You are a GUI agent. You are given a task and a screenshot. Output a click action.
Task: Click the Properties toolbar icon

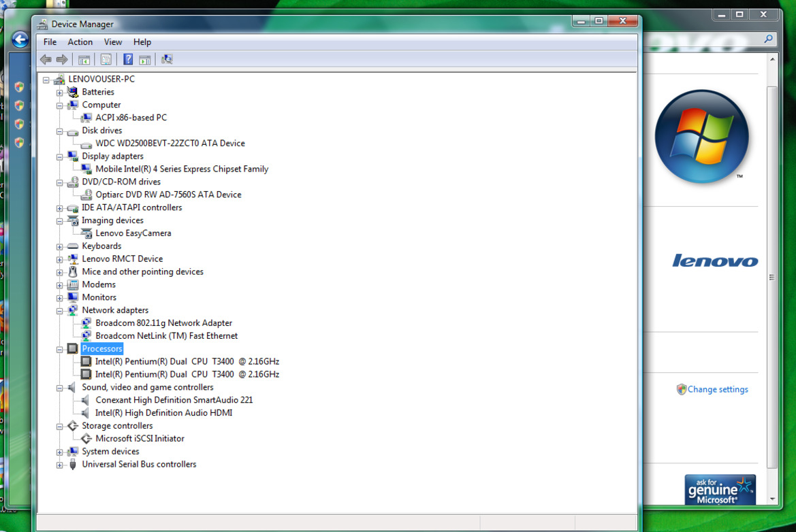pyautogui.click(x=106, y=60)
